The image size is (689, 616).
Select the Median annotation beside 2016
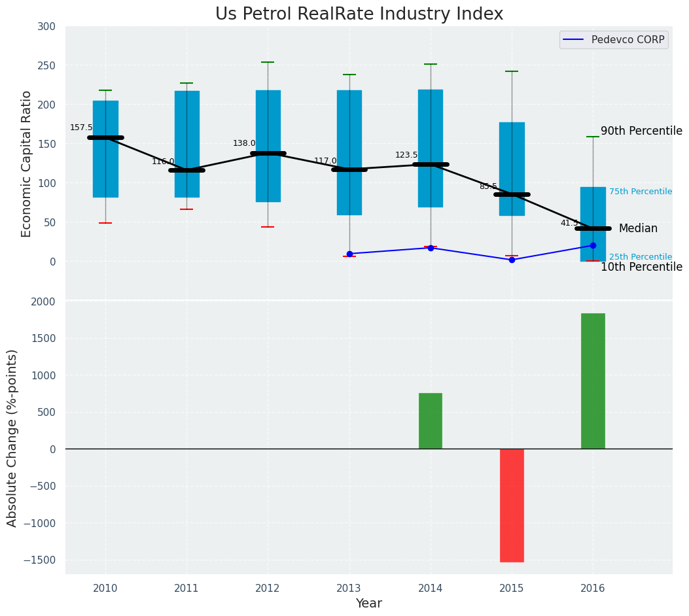(638, 228)
